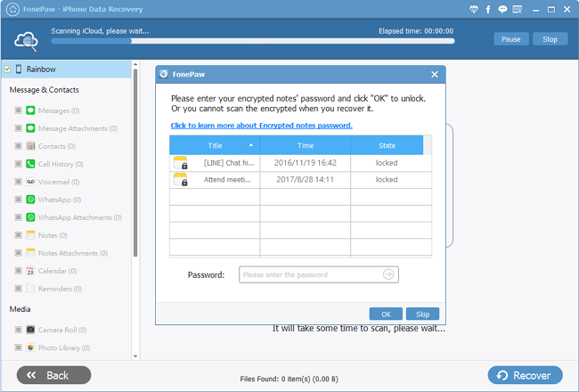Screen dimensions: 579x392
Task: Select the "Attend meeti..." note title
Action: click(227, 180)
